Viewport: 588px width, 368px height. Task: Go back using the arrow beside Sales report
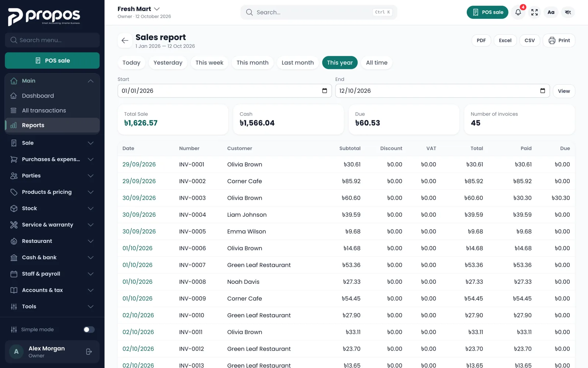125,40
